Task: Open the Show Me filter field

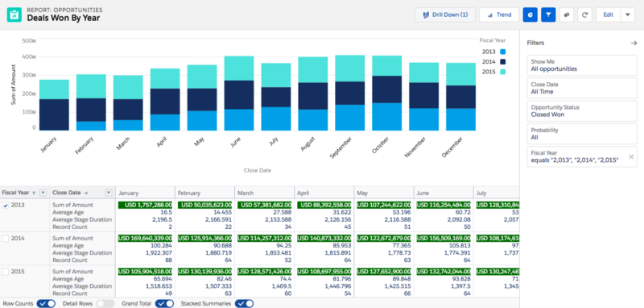Action: click(x=582, y=65)
